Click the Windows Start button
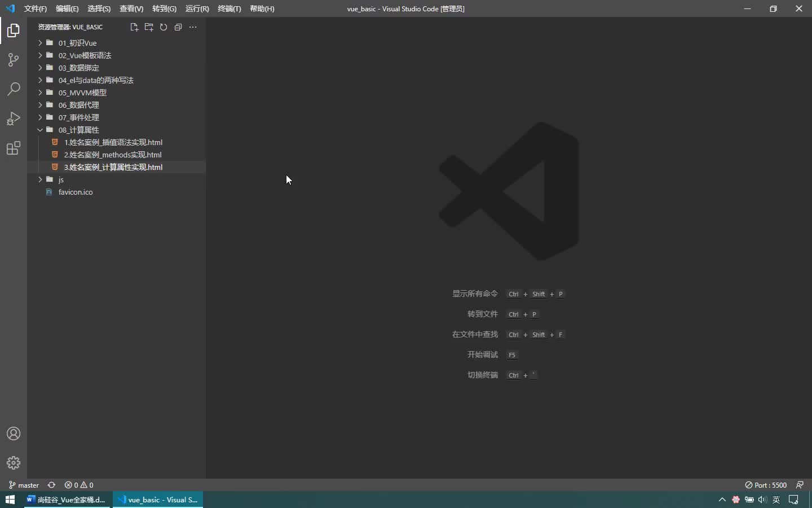 pyautogui.click(x=10, y=500)
